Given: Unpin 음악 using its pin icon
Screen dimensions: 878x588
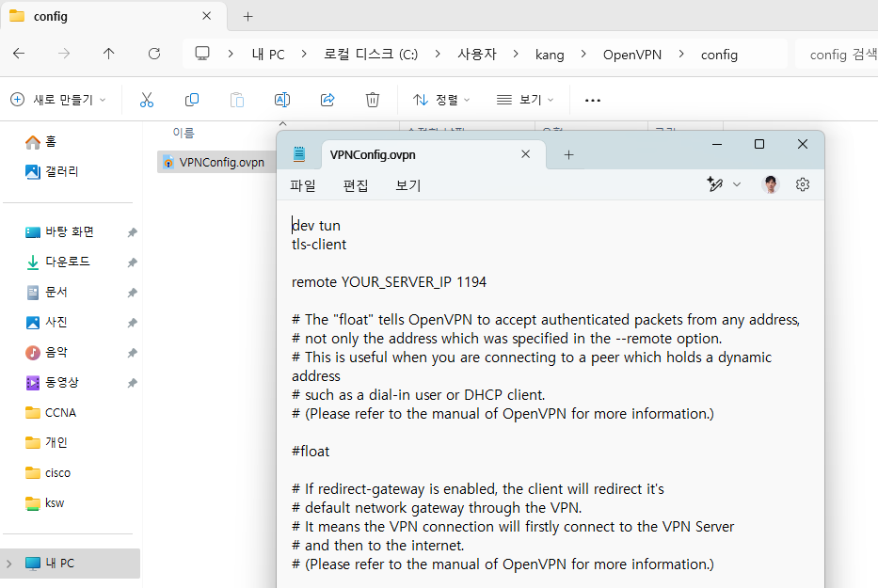Looking at the screenshot, I should tap(132, 354).
